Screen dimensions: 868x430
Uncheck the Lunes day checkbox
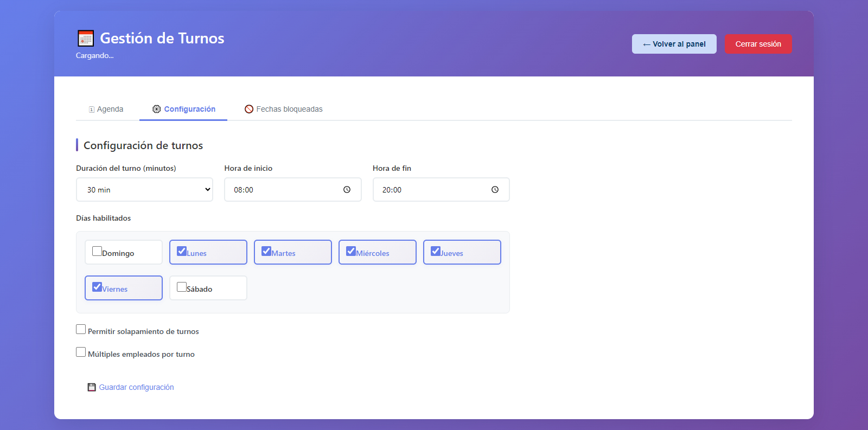click(x=182, y=251)
